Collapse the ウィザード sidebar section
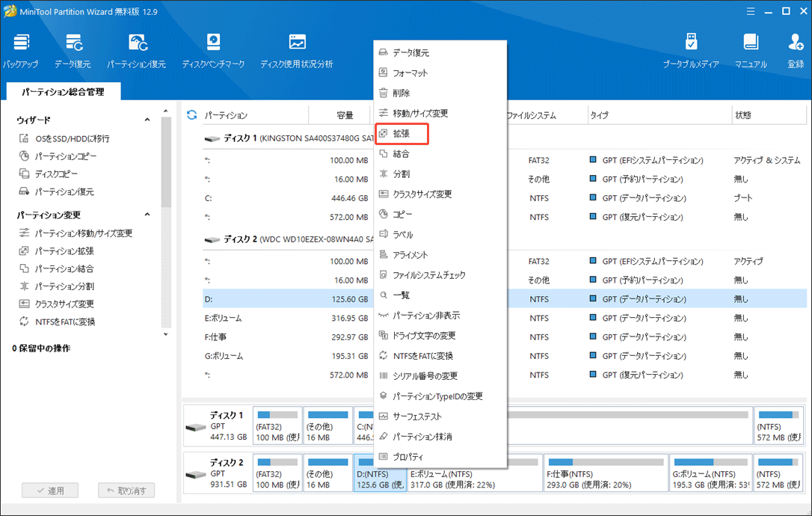 pos(147,120)
